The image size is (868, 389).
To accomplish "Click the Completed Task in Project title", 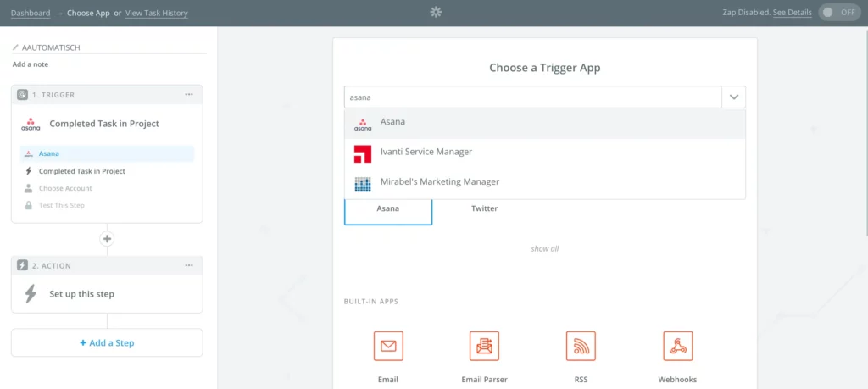I will click(x=104, y=124).
